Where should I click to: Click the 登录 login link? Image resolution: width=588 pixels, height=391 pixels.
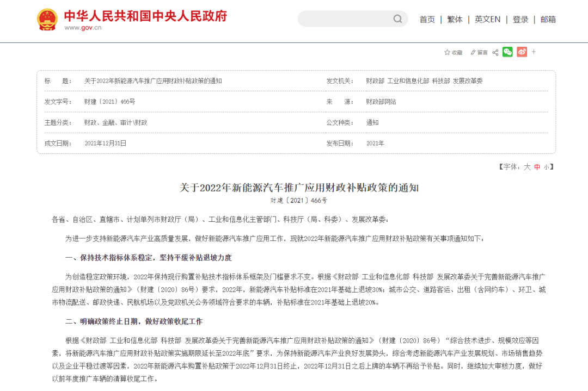pyautogui.click(x=520, y=19)
